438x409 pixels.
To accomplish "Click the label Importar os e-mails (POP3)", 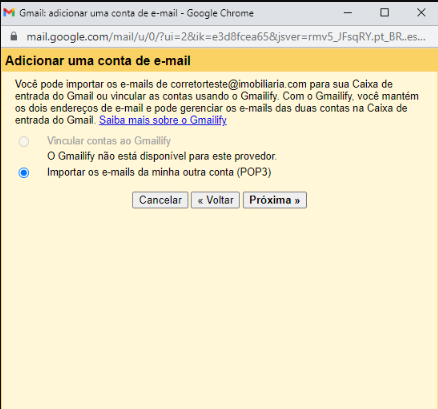I will tap(159, 172).
